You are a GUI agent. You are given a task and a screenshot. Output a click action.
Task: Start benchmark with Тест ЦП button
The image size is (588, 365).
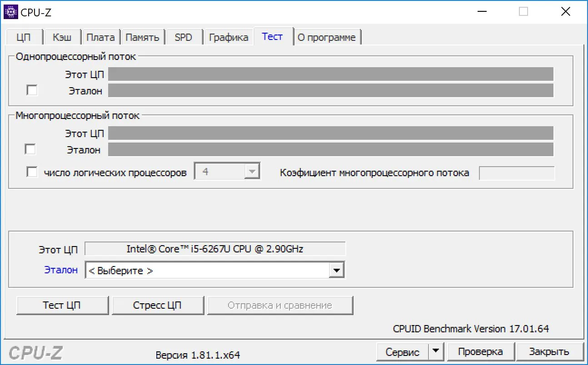(x=62, y=305)
